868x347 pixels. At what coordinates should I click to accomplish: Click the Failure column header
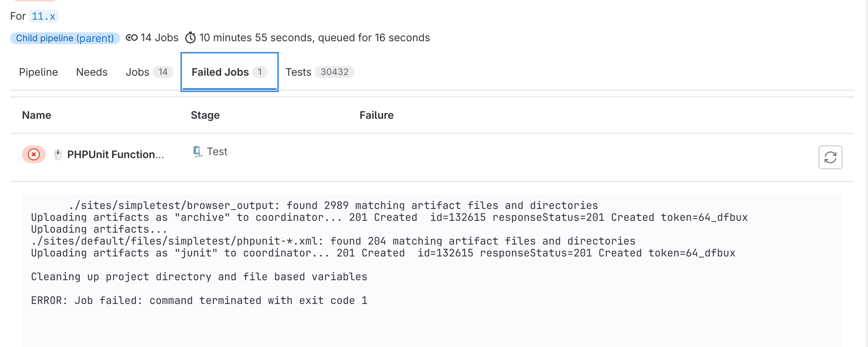[x=376, y=115]
